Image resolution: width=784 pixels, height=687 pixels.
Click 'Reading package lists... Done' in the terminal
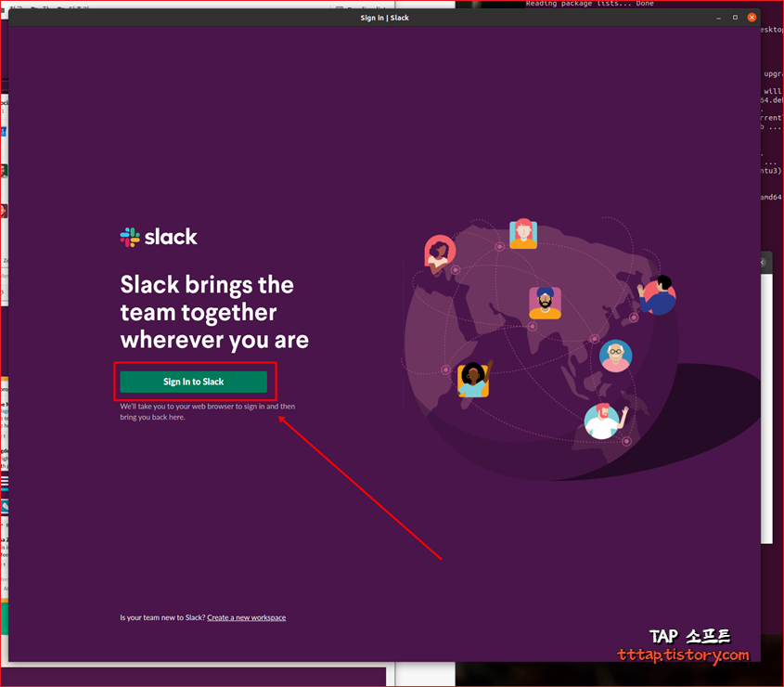589,4
